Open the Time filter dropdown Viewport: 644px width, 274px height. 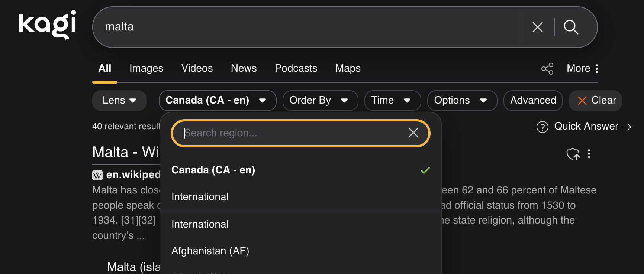click(392, 100)
